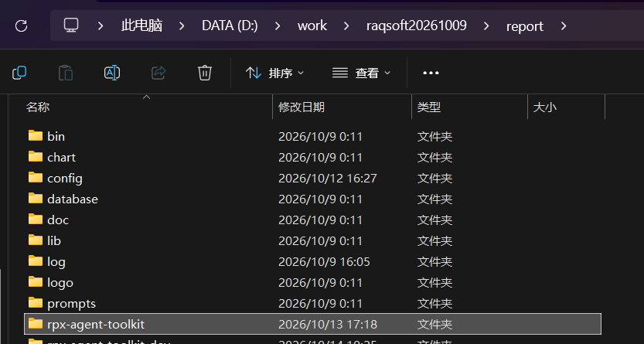Open the three-dot more options menu
Screen dimensions: 644x344
click(431, 73)
